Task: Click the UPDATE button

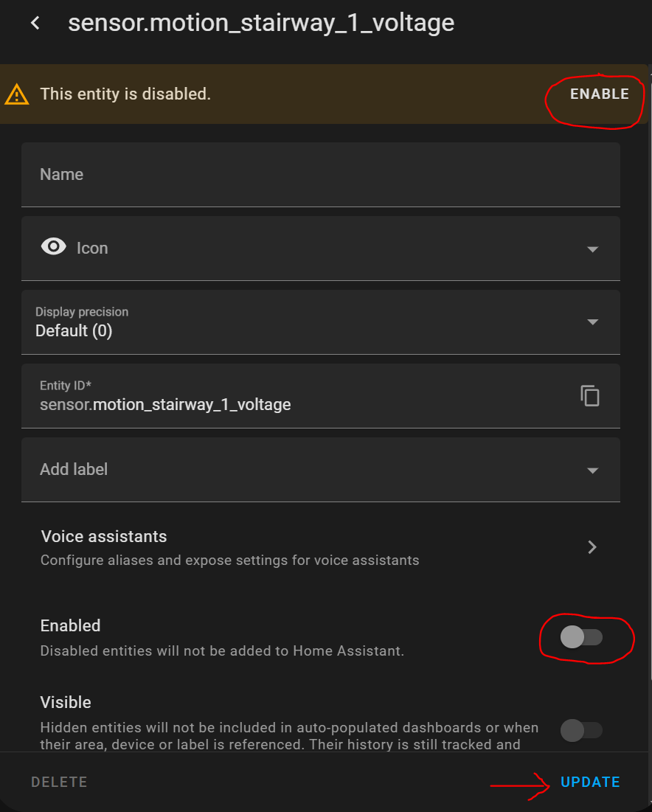Action: (x=590, y=782)
